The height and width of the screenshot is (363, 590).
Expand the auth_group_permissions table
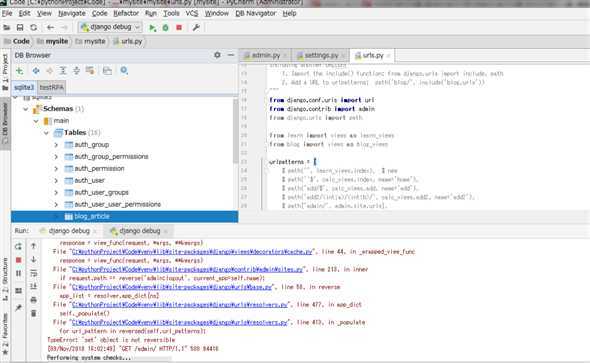click(56, 156)
